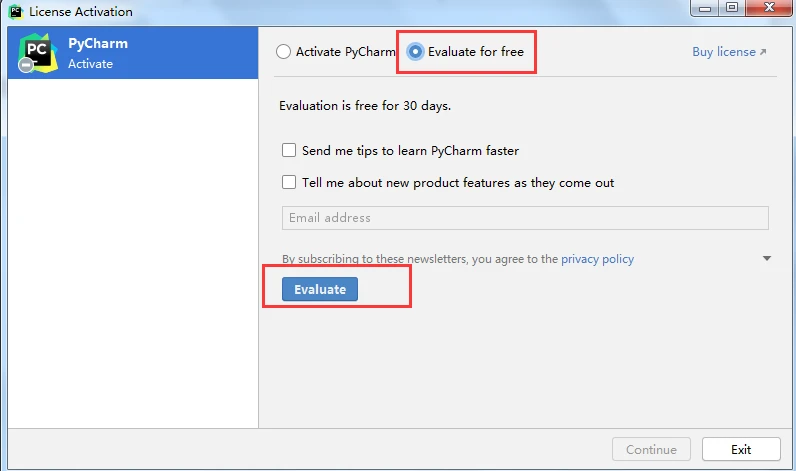Minimize the License Activation window
This screenshot has height=471, width=796.
click(x=701, y=9)
